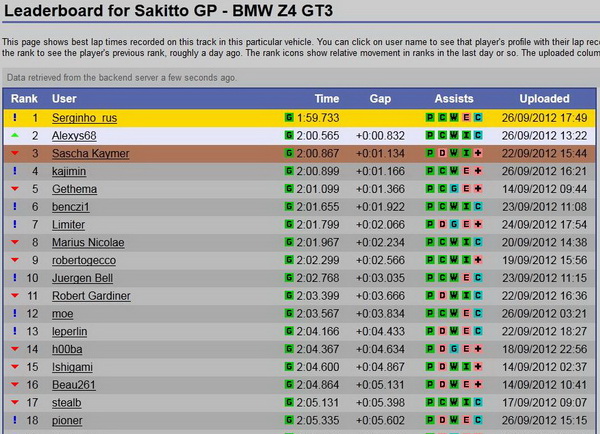Open robertogecco player profile
The width and height of the screenshot is (600, 434).
pyautogui.click(x=84, y=260)
